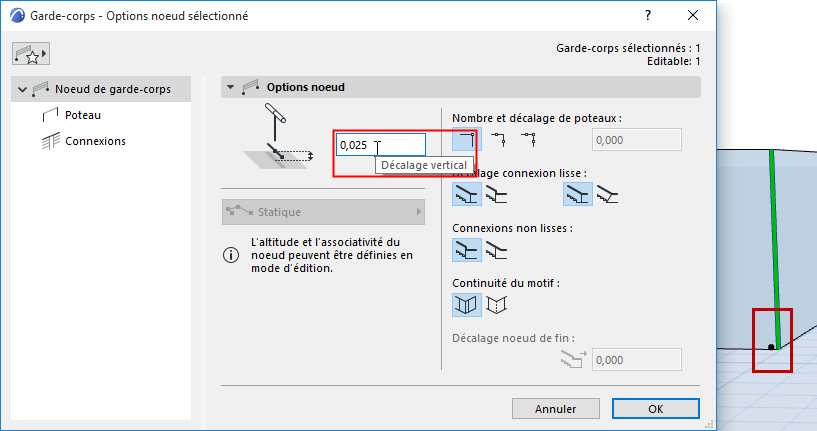Viewport: 817px width, 431px height.
Task: Collapse the Options noeud panel triangle
Action: pyautogui.click(x=231, y=87)
